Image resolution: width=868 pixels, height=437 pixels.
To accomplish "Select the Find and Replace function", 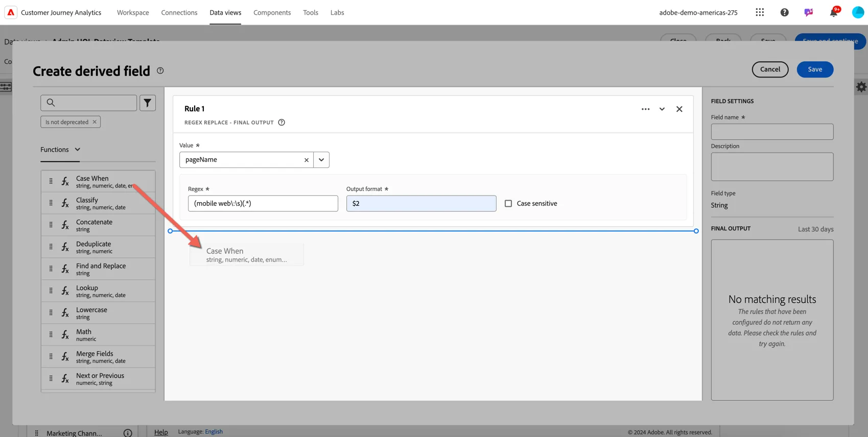I will 98,269.
